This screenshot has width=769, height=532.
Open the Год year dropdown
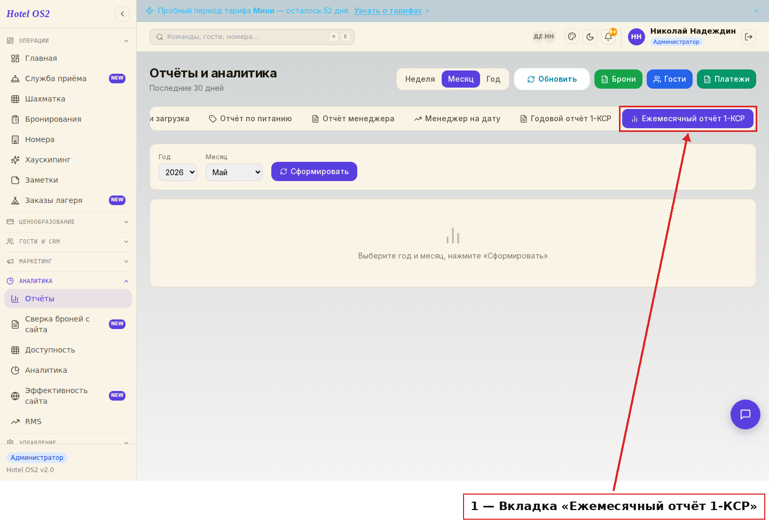pyautogui.click(x=178, y=172)
